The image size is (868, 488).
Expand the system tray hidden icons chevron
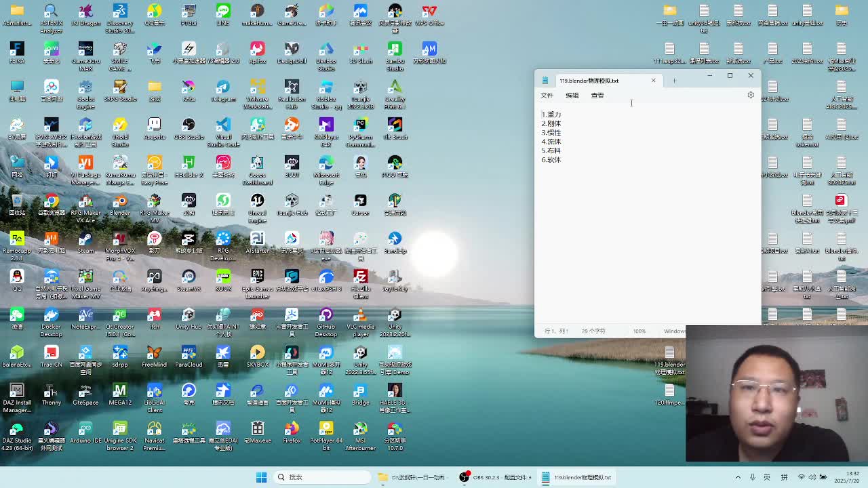click(x=738, y=477)
